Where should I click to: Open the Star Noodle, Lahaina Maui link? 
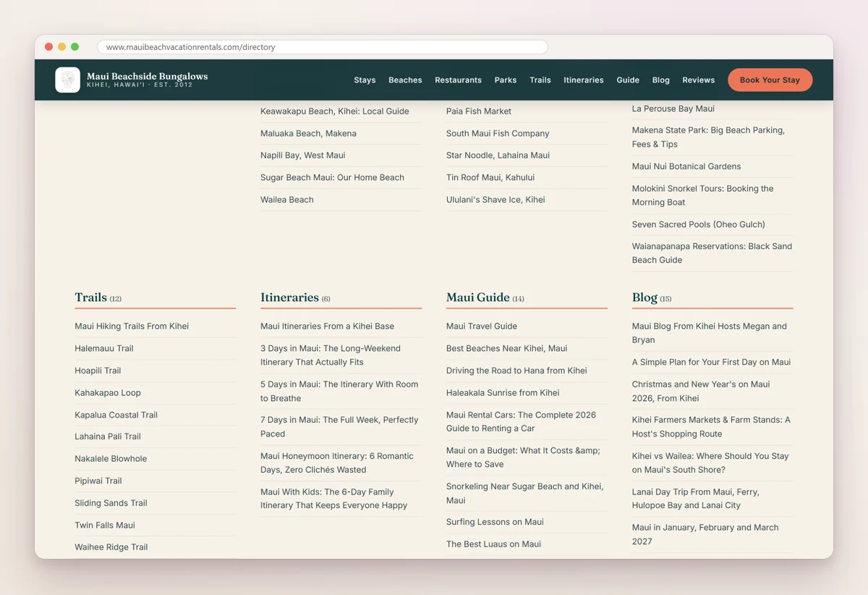tap(498, 155)
